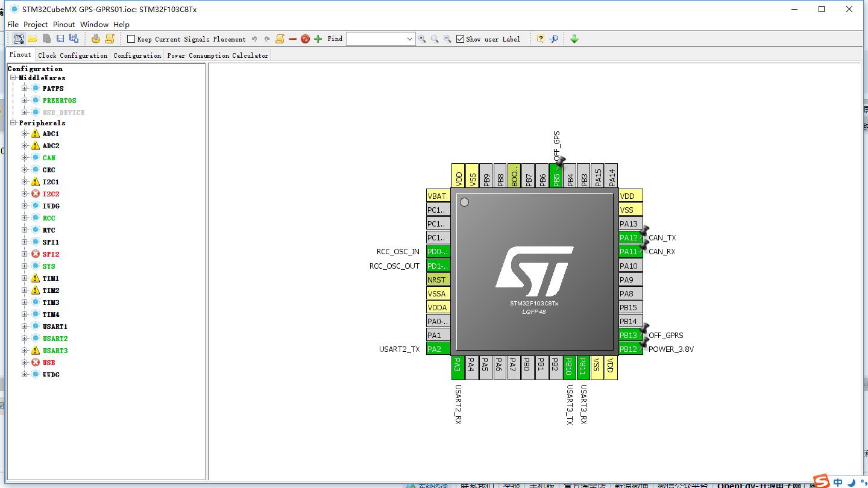Click the Chinese mode 中 indicator
868x488 pixels.
pos(838,482)
